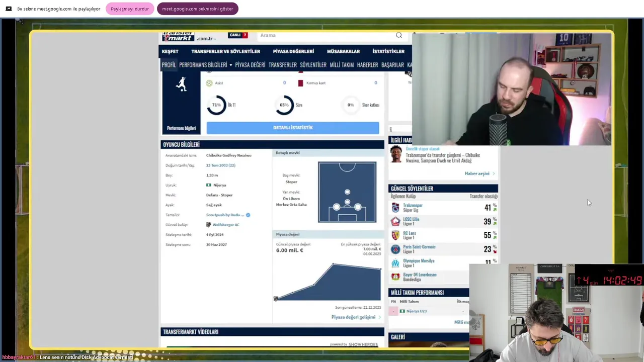Open the Trabzonspor rumour link
This screenshot has height=362, width=644.
[413, 205]
